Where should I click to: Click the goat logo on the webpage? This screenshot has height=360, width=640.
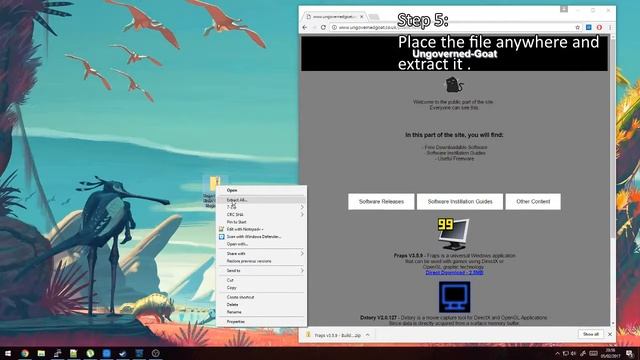453,84
